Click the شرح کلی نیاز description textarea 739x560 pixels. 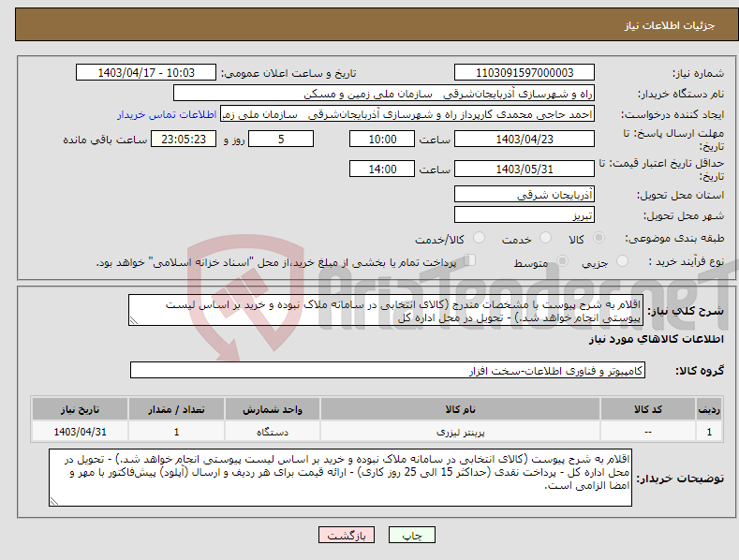[386, 310]
